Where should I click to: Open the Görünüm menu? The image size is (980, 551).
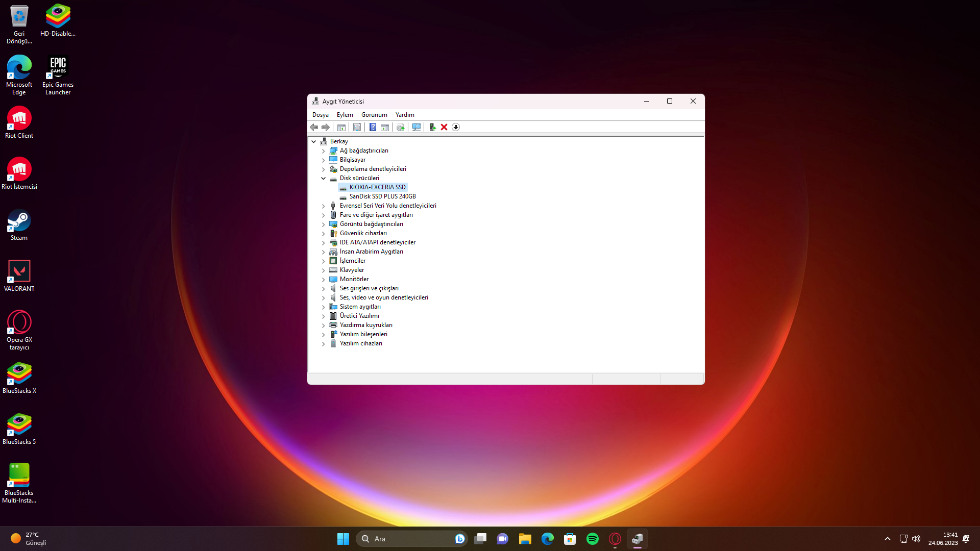pyautogui.click(x=374, y=115)
